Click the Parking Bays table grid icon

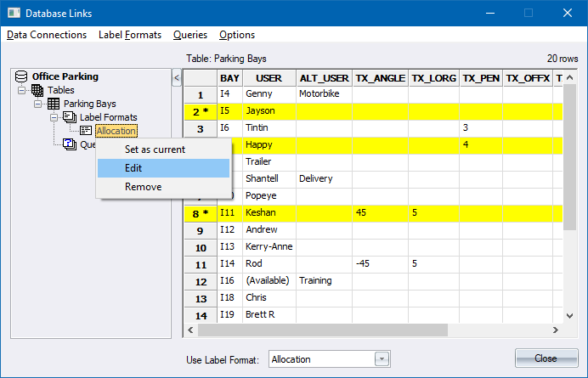(x=54, y=104)
